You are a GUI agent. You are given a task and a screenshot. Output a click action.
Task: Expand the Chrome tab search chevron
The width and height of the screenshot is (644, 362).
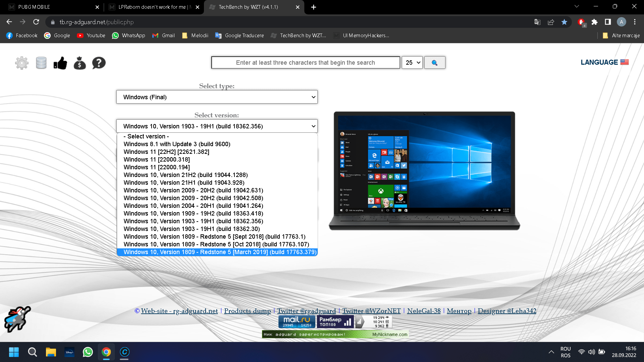577,7
